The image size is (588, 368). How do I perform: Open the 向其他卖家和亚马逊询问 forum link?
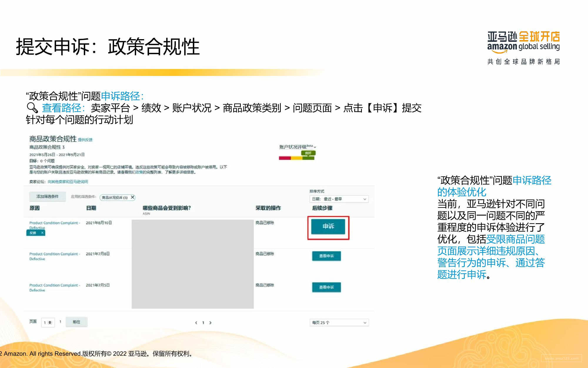[x=68, y=182]
